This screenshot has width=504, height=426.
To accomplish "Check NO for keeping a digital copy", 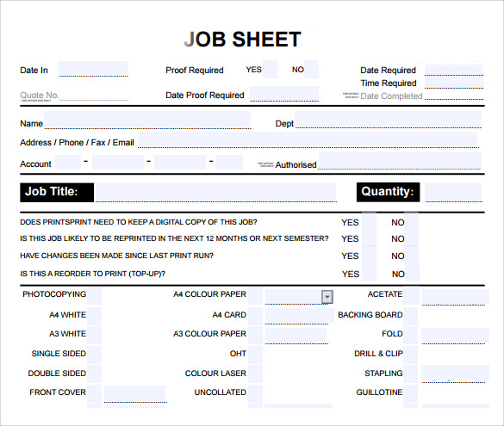I will pos(412,220).
